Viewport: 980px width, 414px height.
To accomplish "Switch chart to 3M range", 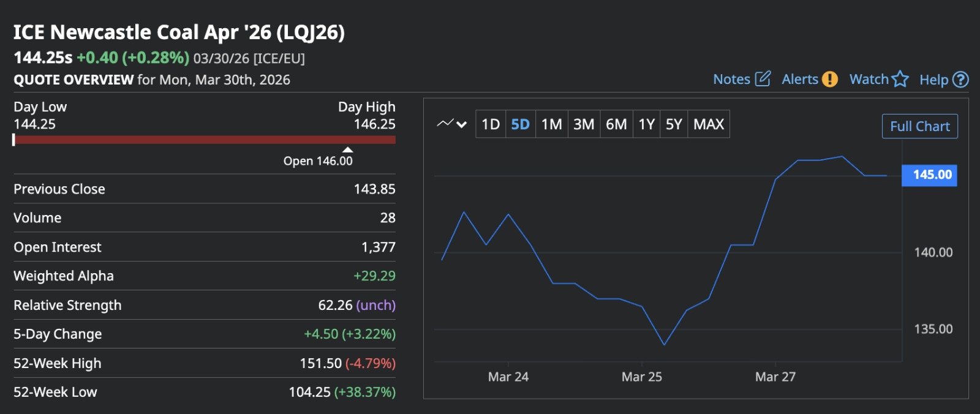I will [584, 124].
